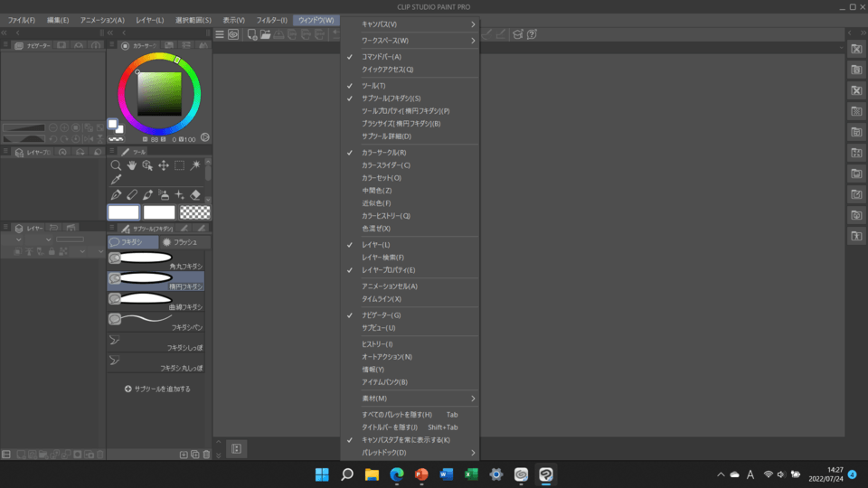Click the graduation cap tutorial icon
This screenshot has width=868, height=488.
(x=517, y=34)
